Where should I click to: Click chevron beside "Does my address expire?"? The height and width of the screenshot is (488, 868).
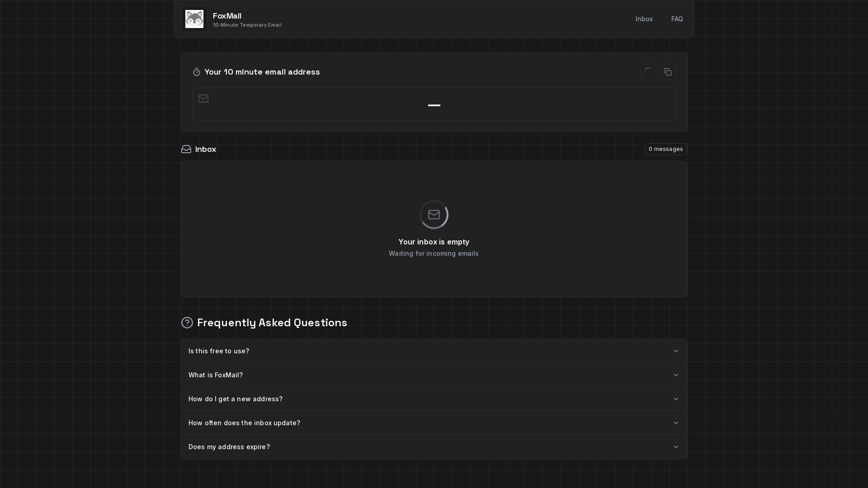pos(676,447)
